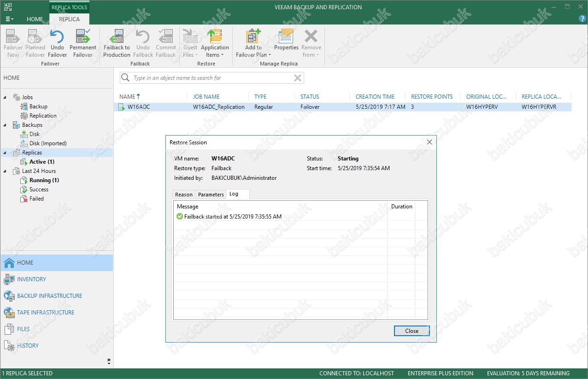This screenshot has width=588, height=379.
Task: Select Replication under Jobs in the tree
Action: [43, 116]
